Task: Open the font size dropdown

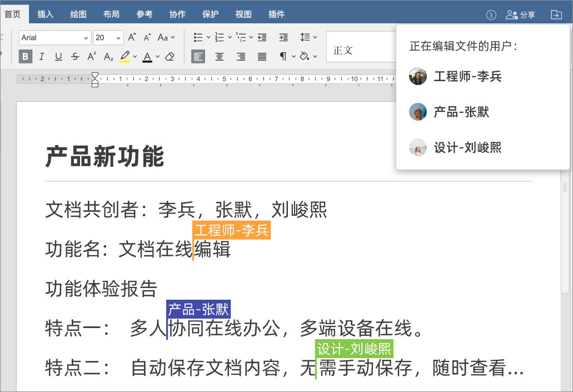Action: [x=108, y=37]
